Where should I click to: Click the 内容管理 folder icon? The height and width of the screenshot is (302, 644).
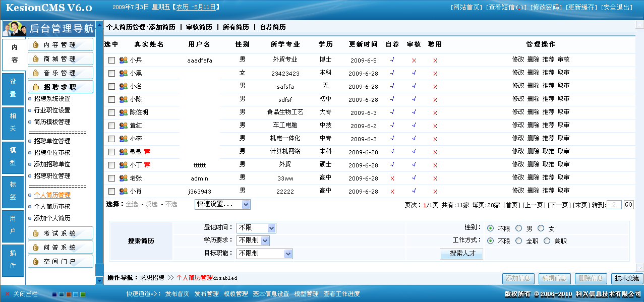(35, 44)
